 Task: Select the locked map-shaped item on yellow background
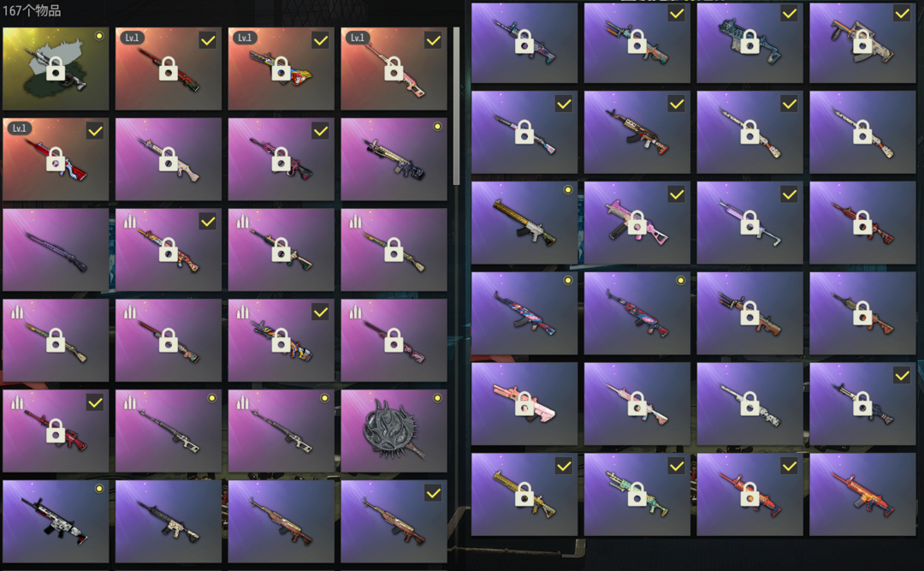point(56,68)
